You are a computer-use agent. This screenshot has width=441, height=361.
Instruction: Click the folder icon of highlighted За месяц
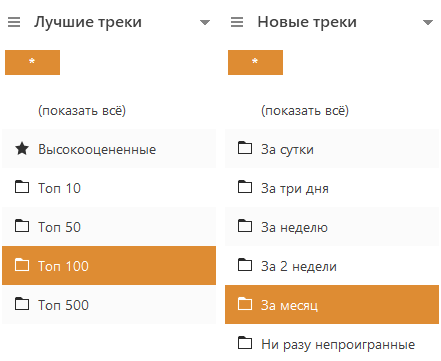245,304
